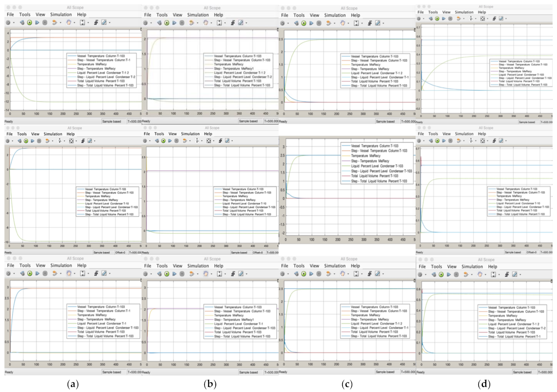Click Stop button in top-row scope (b)

click(182, 23)
